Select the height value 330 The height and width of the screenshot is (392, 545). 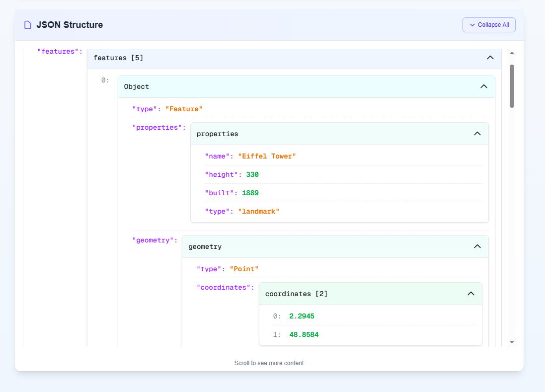pyautogui.click(x=252, y=175)
